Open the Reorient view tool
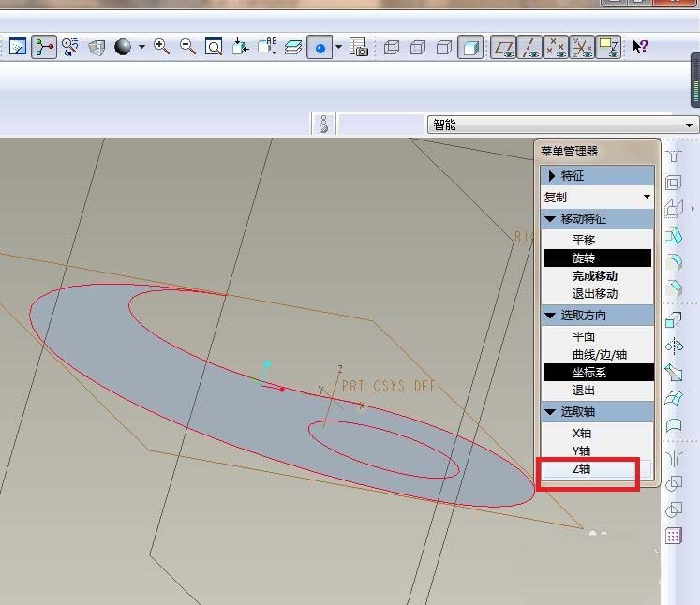Screen dimensions: 700x605 (240, 47)
